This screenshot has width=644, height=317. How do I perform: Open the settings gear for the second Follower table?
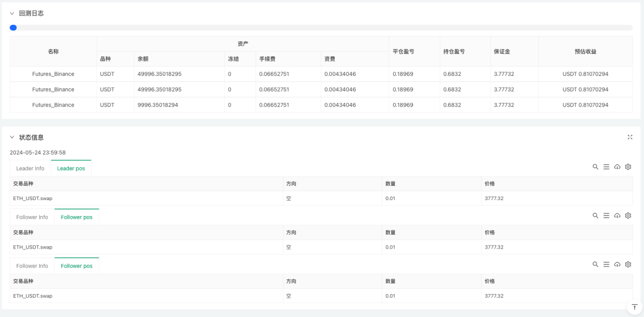pos(628,264)
